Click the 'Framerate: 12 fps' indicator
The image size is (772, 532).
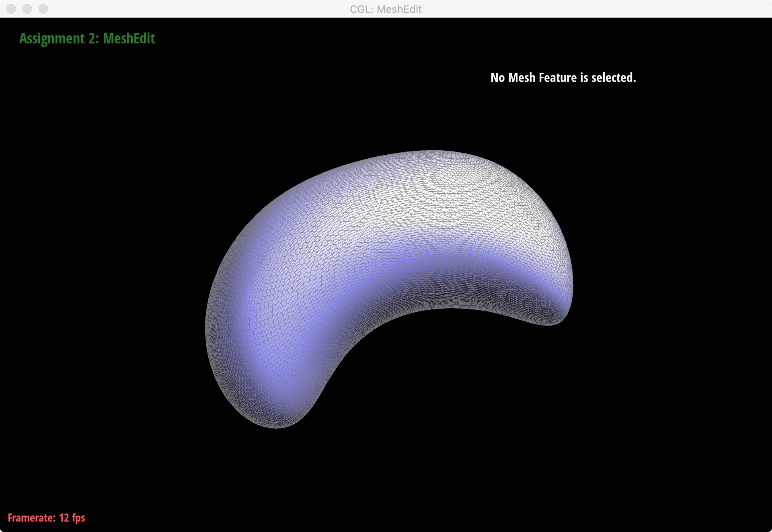point(47,518)
